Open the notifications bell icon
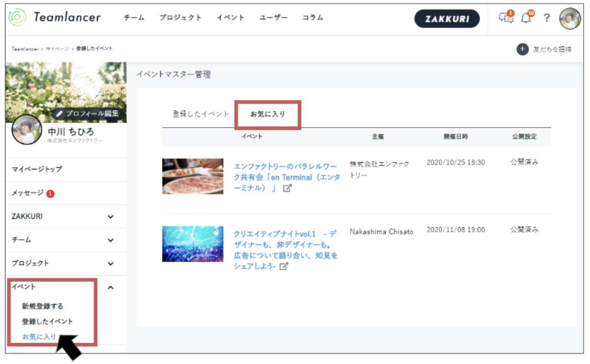The height and width of the screenshot is (364, 590). (x=527, y=18)
